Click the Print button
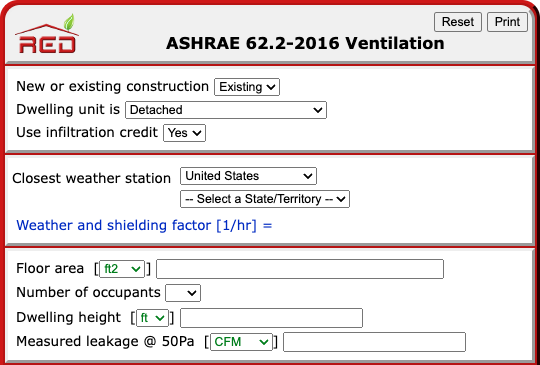 click(x=507, y=22)
